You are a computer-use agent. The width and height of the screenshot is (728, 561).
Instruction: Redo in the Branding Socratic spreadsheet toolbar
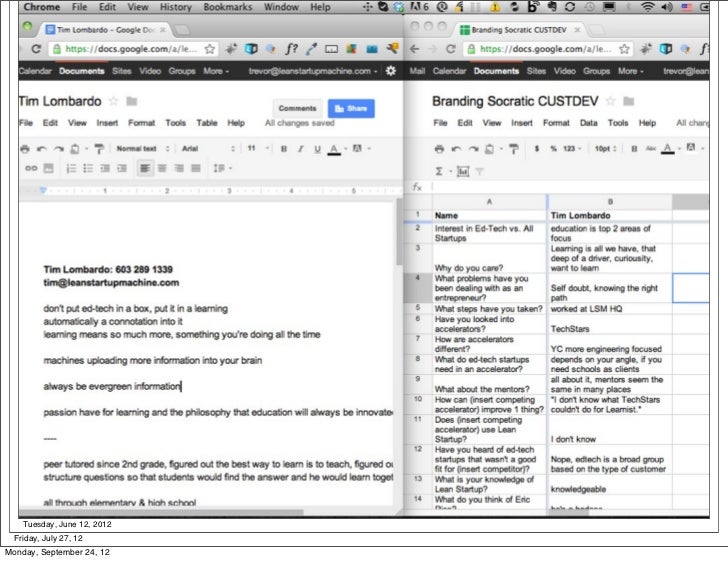(x=473, y=149)
